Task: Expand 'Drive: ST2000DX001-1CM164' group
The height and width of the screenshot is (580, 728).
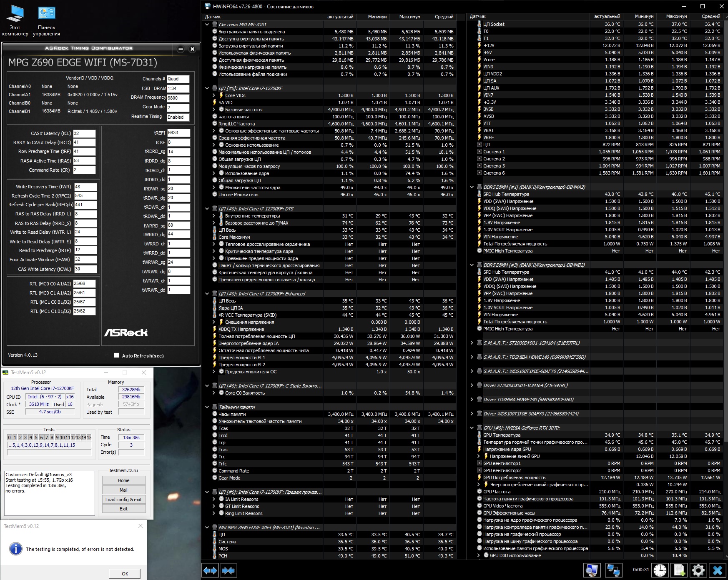Action: (472, 385)
